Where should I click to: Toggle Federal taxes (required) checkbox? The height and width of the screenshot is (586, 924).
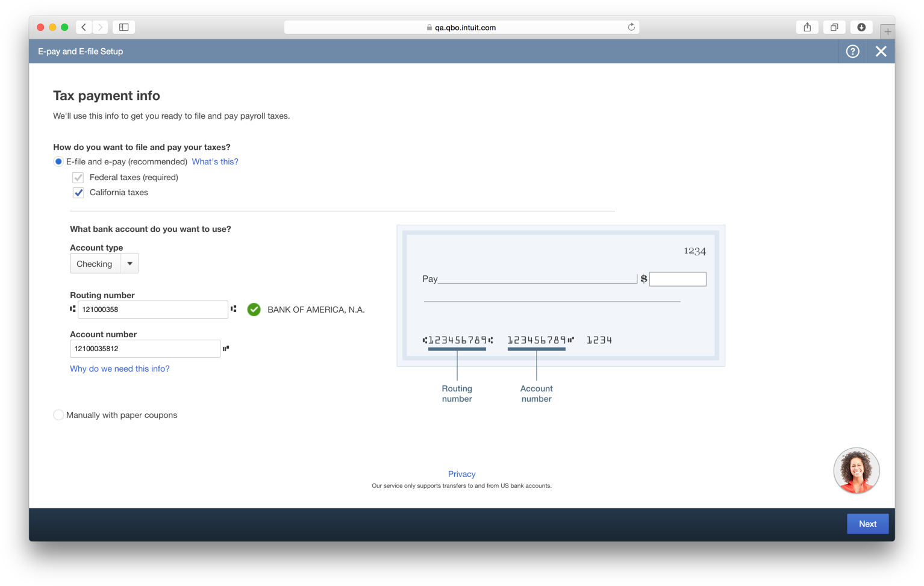coord(78,178)
